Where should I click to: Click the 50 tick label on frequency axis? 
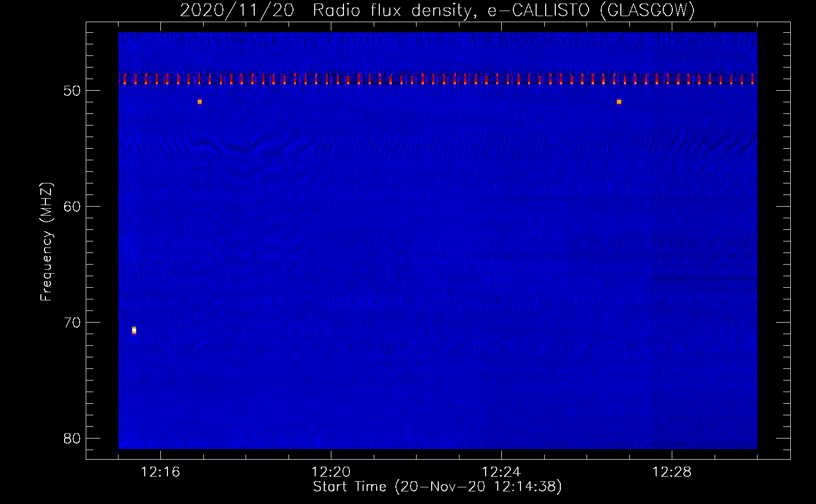[x=73, y=91]
